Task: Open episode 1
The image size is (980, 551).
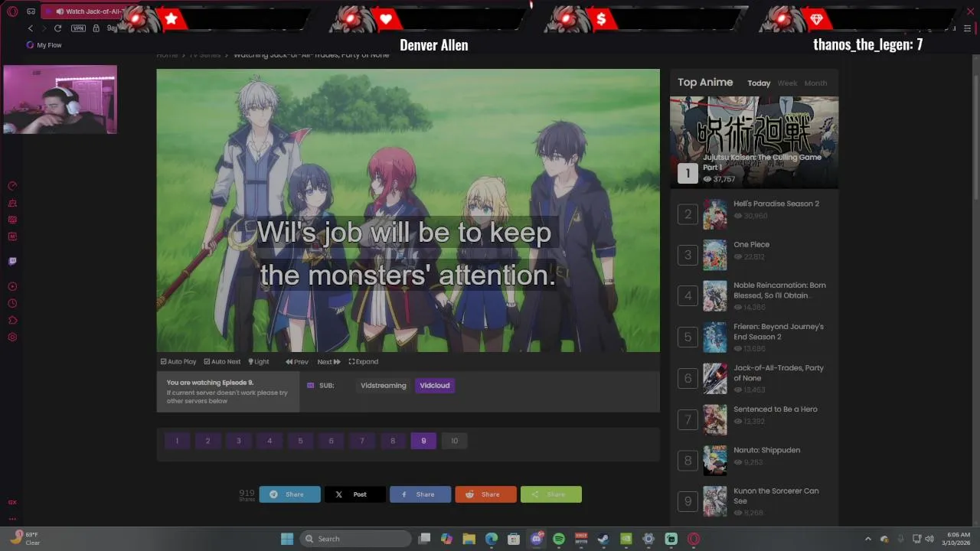Action: tap(177, 441)
